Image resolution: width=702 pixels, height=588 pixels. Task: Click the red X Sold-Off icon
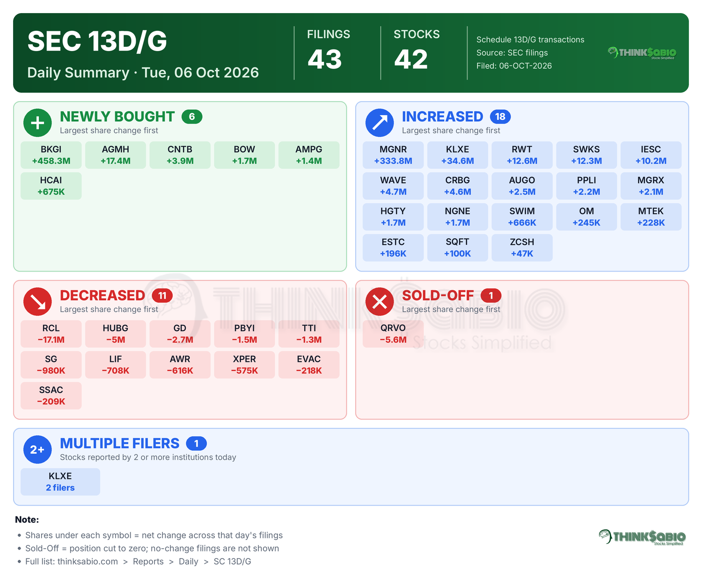380,301
